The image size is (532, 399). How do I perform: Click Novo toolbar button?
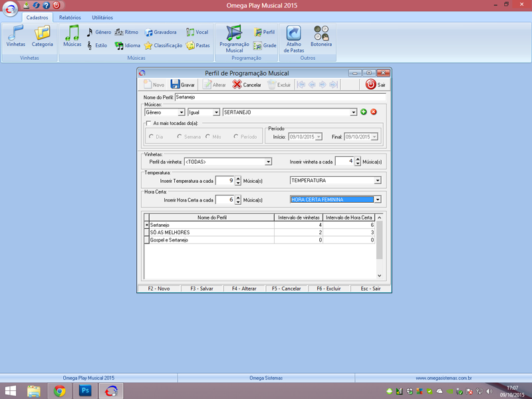point(154,84)
